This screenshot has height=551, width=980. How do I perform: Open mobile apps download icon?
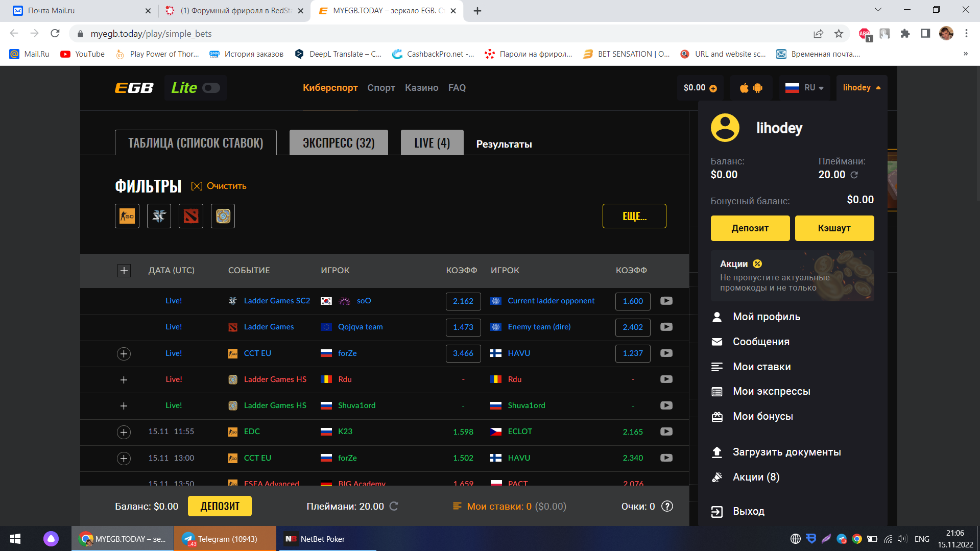[751, 88]
